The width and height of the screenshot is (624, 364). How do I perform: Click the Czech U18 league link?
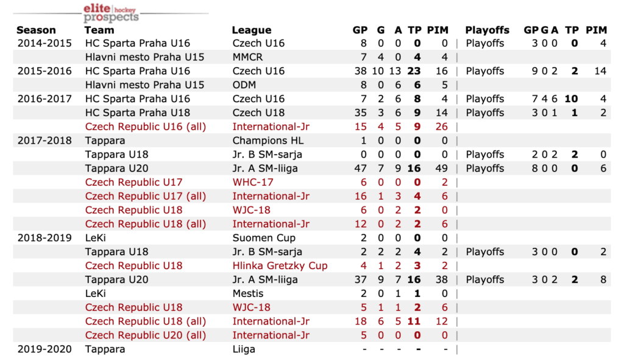[258, 113]
